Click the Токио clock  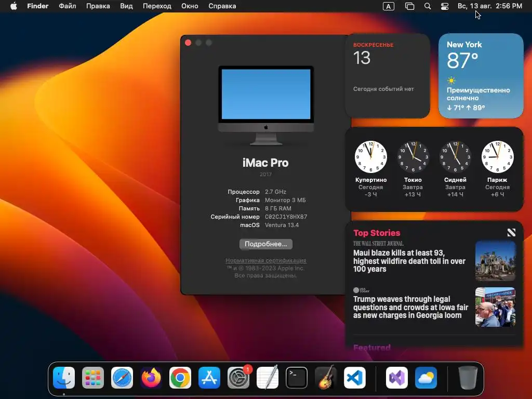[413, 157]
